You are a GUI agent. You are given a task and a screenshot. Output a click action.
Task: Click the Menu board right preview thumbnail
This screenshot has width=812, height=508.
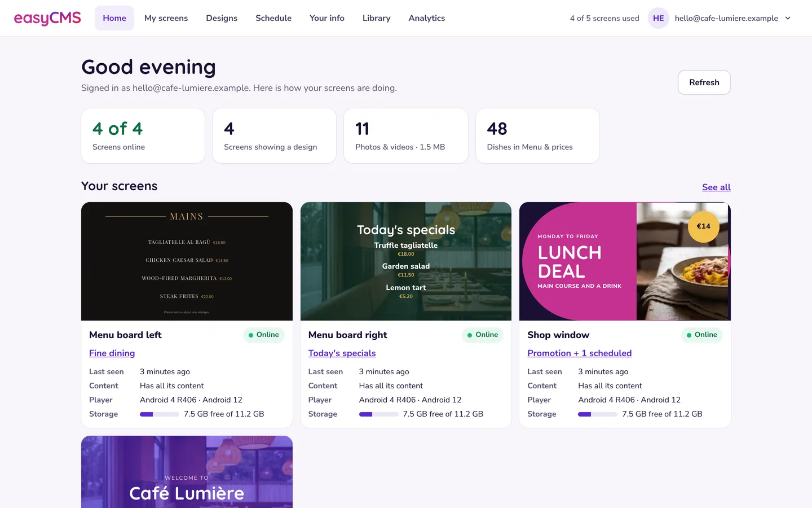click(x=406, y=261)
